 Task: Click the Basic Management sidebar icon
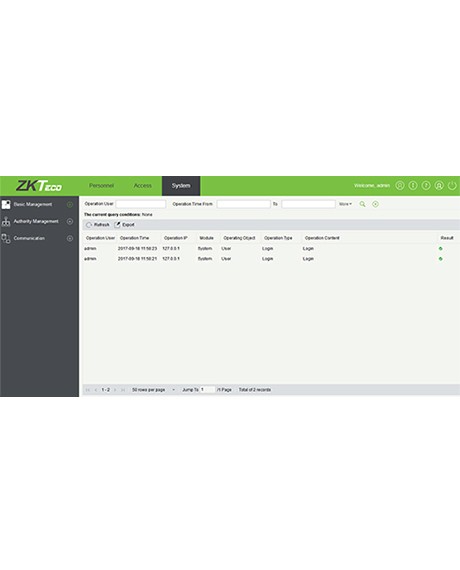pos(6,204)
